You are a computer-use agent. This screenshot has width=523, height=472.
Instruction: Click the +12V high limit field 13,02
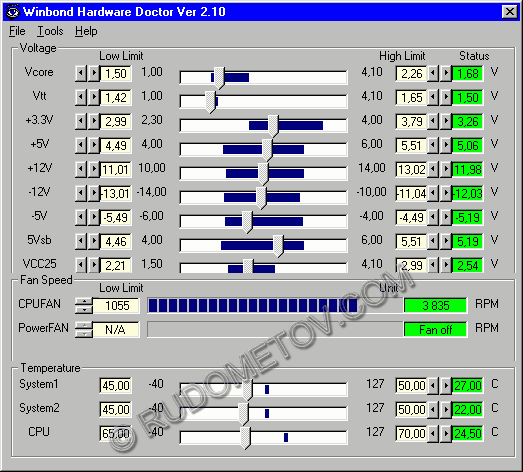point(411,169)
